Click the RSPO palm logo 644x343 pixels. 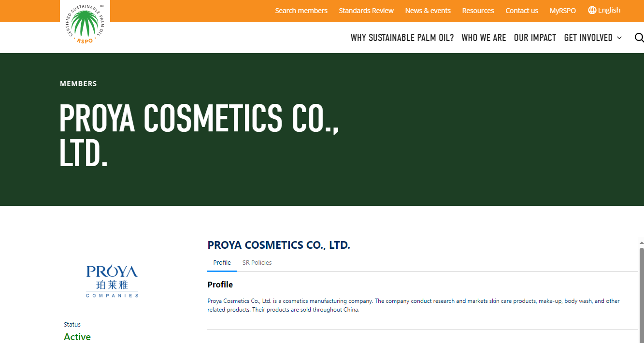tap(85, 25)
